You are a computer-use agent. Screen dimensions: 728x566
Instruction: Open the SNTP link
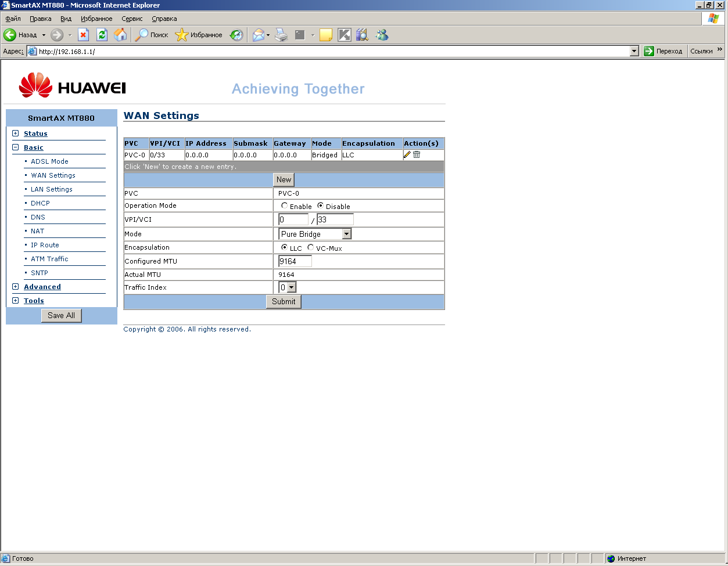point(40,273)
